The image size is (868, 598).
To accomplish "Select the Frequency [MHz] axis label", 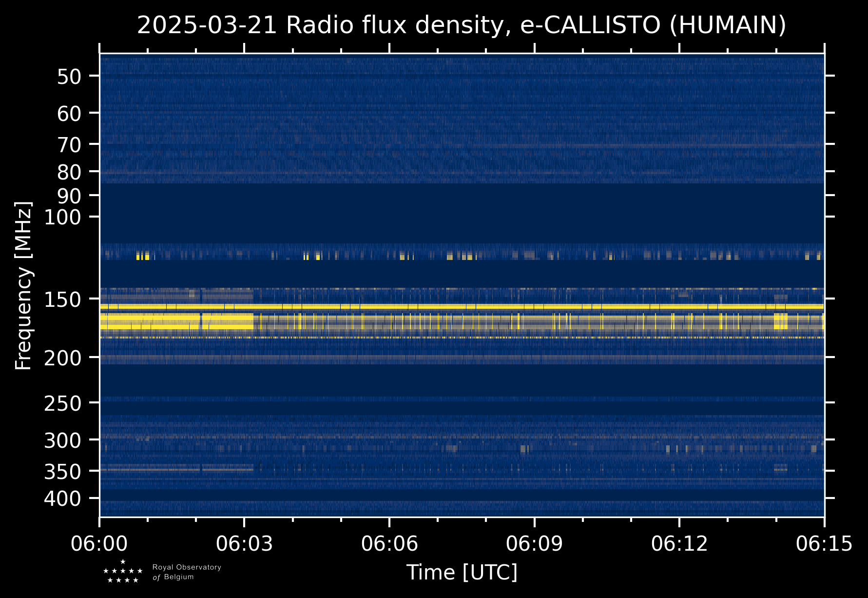I will 23,285.
